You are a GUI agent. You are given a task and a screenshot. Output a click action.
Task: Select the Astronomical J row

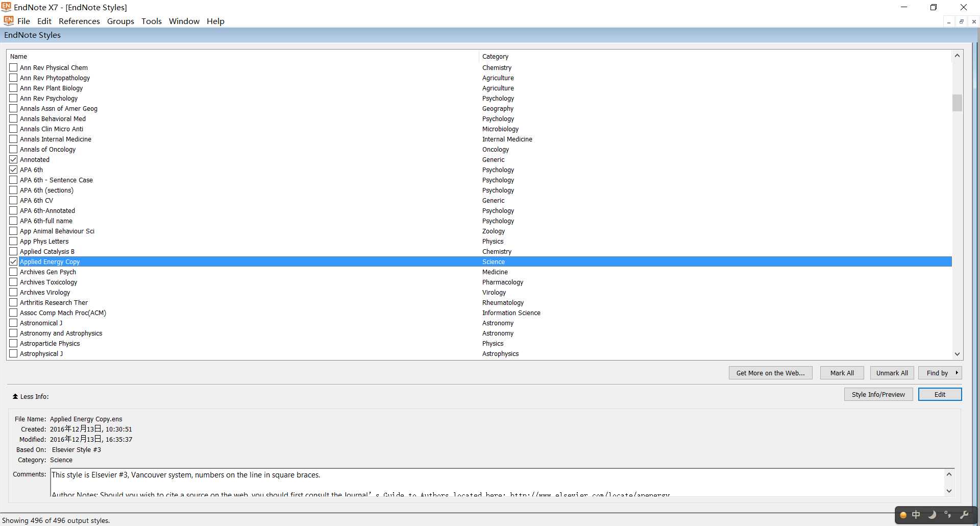(480, 323)
